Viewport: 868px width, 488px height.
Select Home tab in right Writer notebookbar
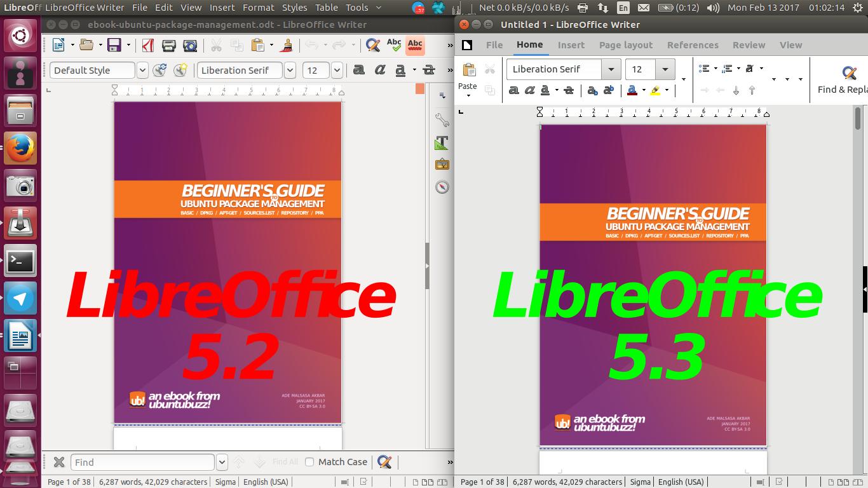pyautogui.click(x=529, y=44)
